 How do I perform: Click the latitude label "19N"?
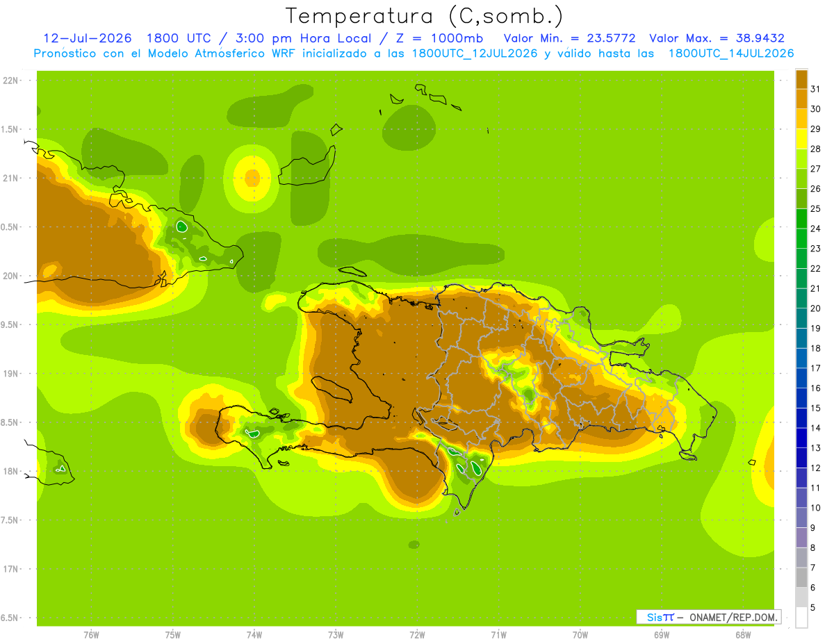(11, 374)
